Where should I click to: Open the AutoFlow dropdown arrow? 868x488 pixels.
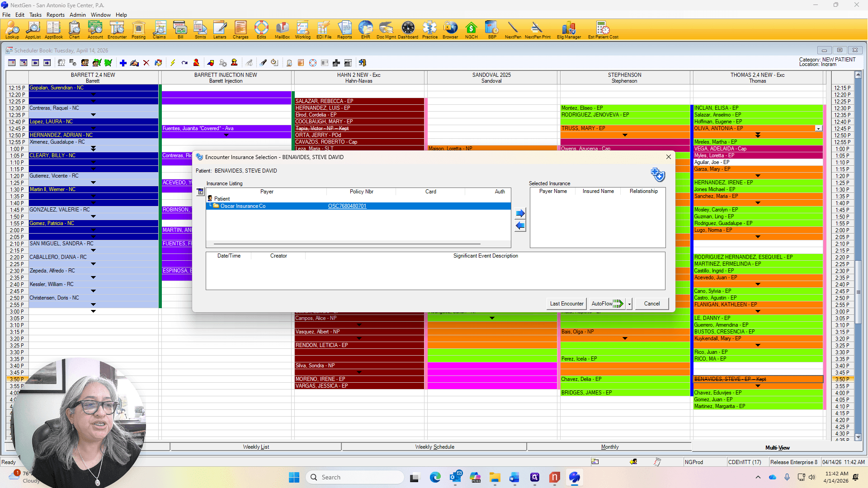click(x=629, y=304)
